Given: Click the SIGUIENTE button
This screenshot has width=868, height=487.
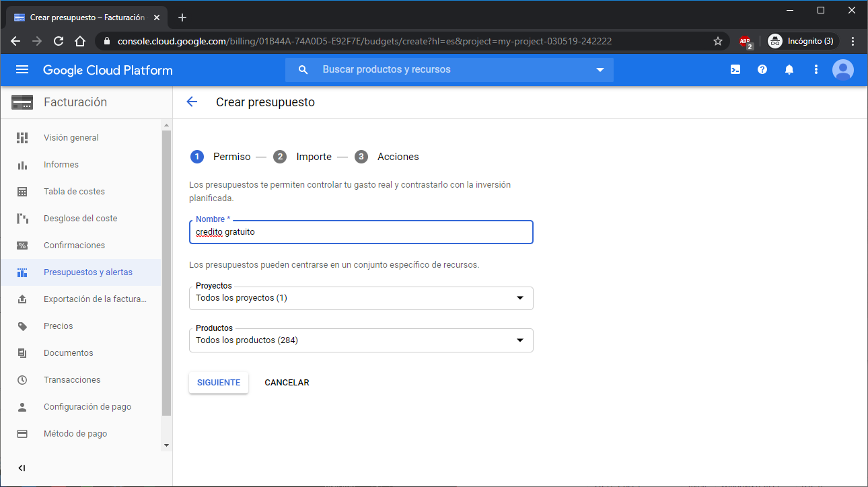Looking at the screenshot, I should [218, 383].
